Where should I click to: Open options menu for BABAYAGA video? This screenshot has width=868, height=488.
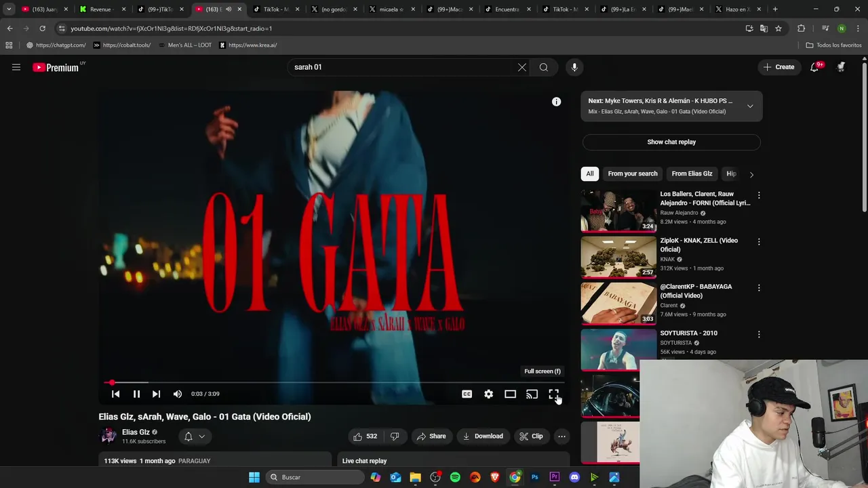(x=759, y=287)
